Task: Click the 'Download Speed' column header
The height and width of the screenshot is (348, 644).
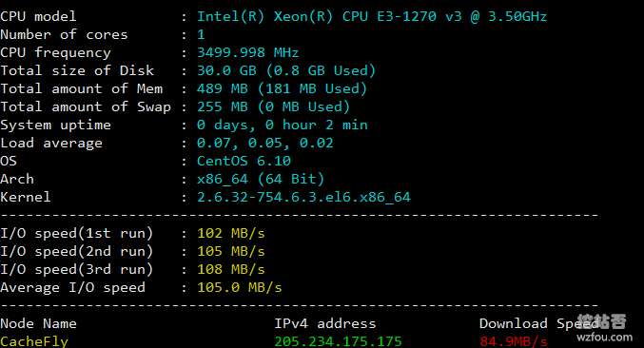Action: point(538,323)
